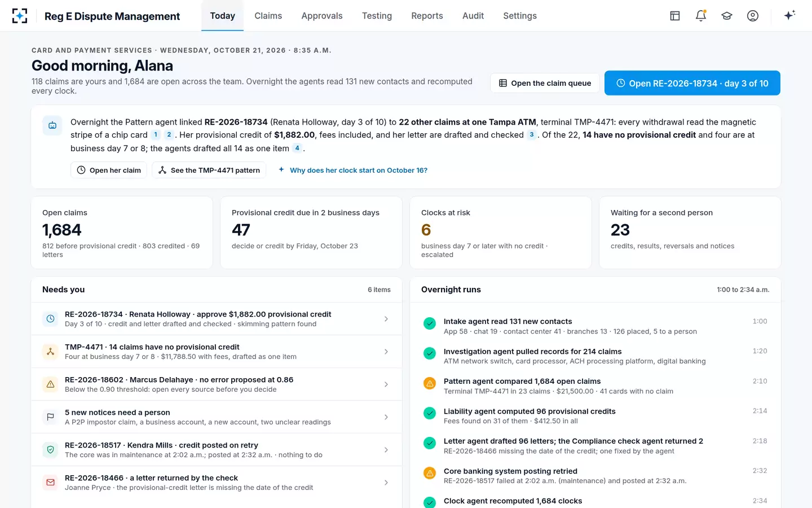812x508 pixels.
Task: Click Open the claim queue button
Action: (x=545, y=83)
